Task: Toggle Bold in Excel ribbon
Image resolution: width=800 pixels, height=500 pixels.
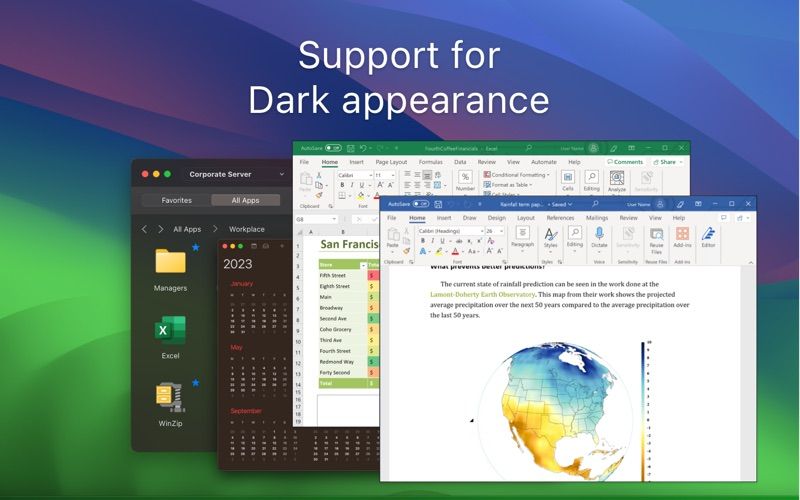Action: click(x=342, y=185)
